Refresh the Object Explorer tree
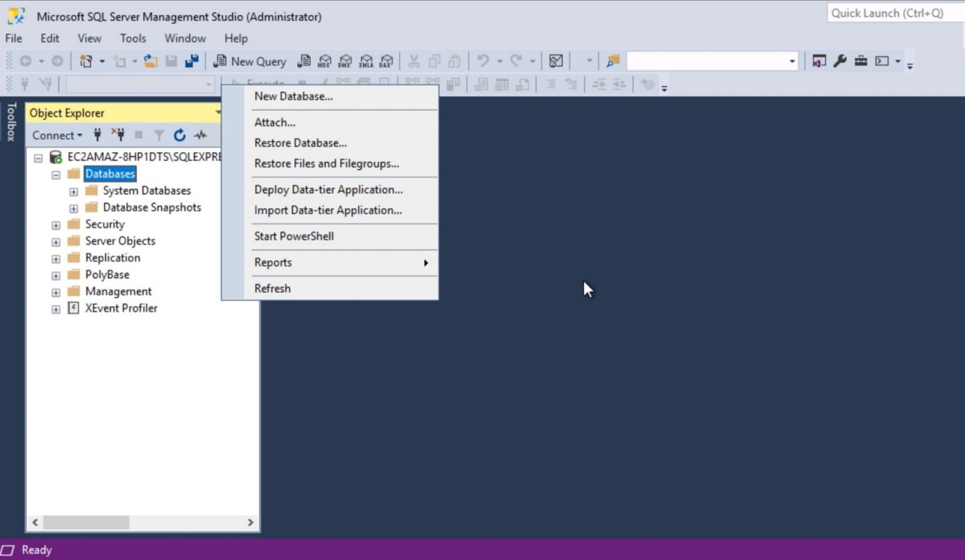Image resolution: width=965 pixels, height=560 pixels. (x=180, y=135)
